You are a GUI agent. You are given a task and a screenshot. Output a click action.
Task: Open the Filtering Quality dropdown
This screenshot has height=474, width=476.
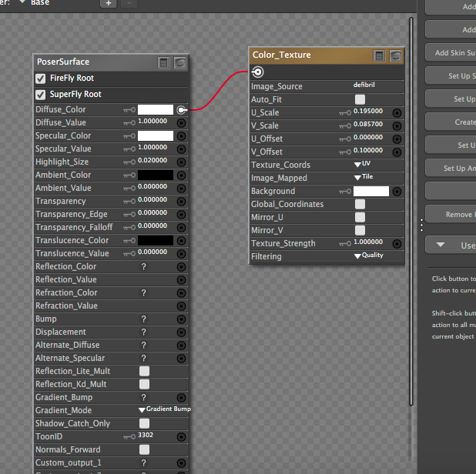point(368,256)
